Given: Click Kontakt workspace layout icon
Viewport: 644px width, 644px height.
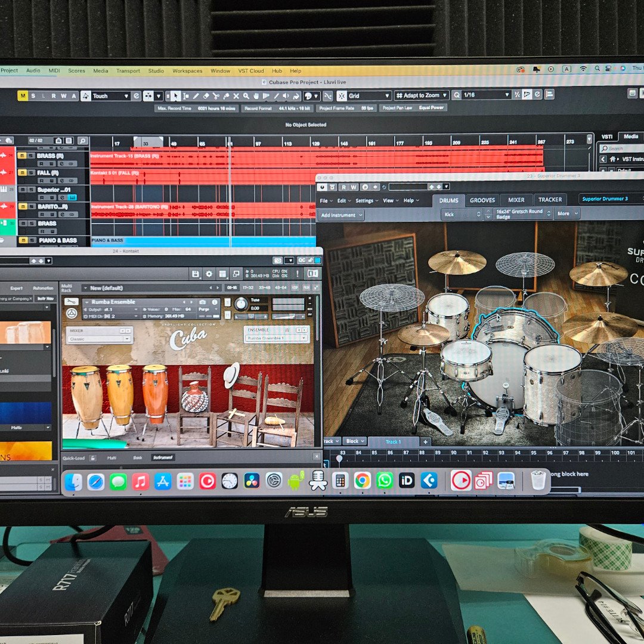Looking at the screenshot, I should (222, 274).
